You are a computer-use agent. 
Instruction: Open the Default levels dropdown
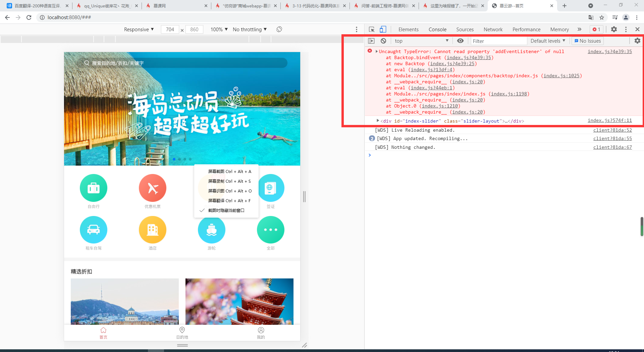(548, 41)
